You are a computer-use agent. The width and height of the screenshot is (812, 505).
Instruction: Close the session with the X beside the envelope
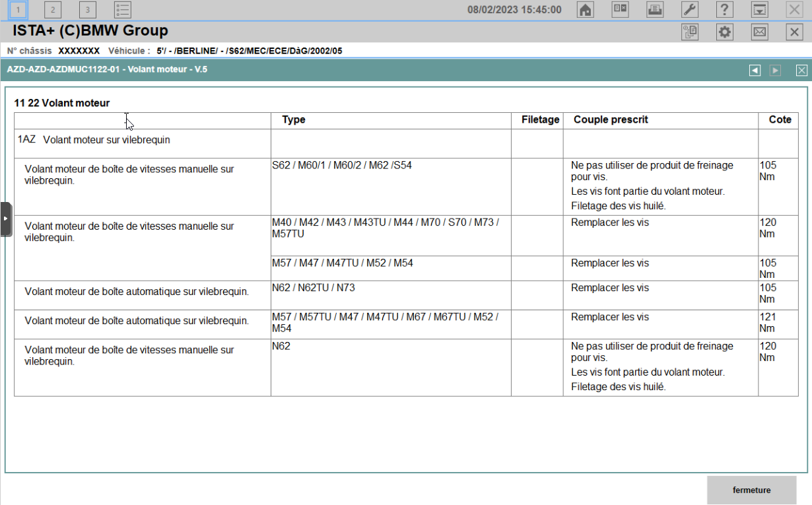pos(795,32)
